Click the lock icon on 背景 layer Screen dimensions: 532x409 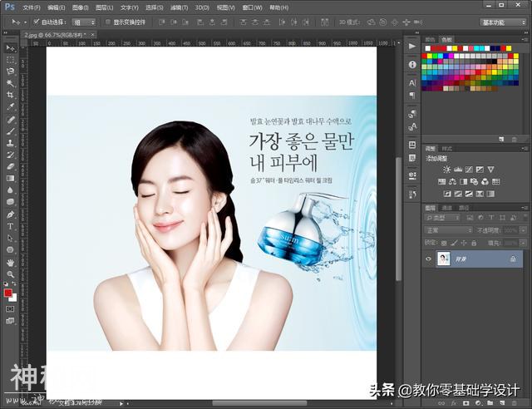(513, 259)
